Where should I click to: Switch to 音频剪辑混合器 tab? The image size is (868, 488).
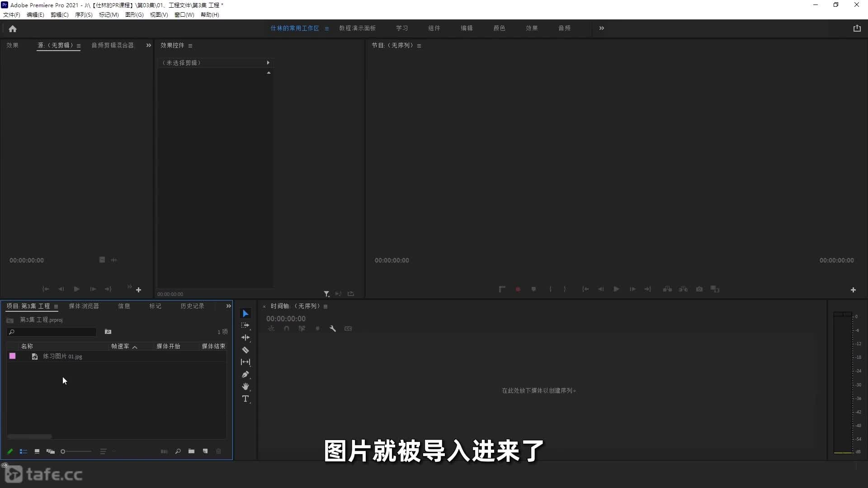point(113,45)
